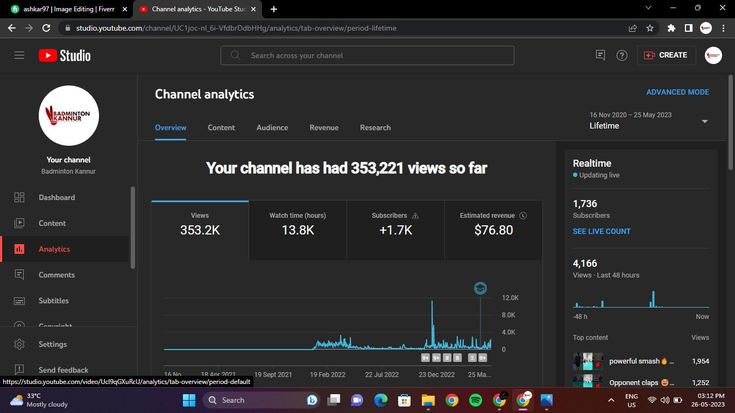Viewport: 735px width, 413px height.
Task: Open the weather widget showing 33°C
Action: [x=40, y=400]
